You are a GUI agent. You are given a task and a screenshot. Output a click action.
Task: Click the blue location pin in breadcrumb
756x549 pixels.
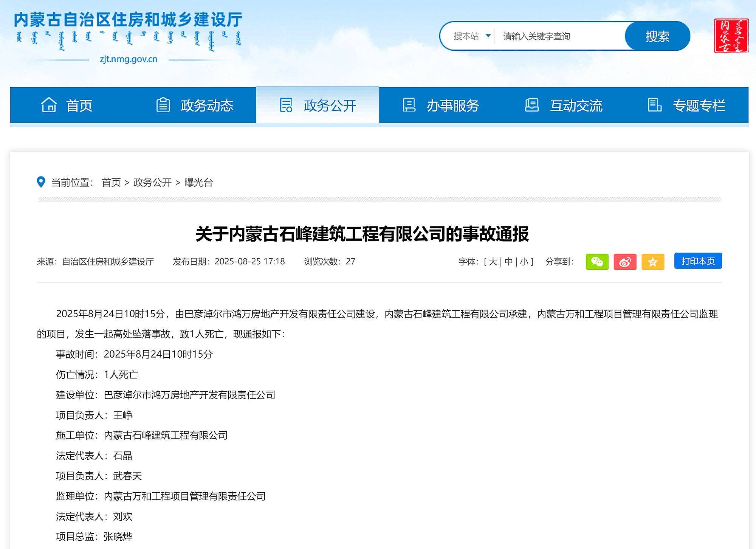pos(42,183)
